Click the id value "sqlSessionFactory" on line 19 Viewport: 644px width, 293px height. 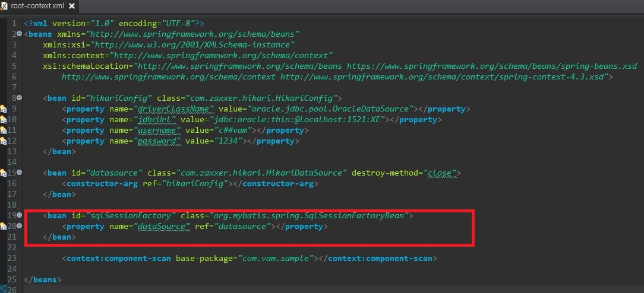(x=131, y=215)
